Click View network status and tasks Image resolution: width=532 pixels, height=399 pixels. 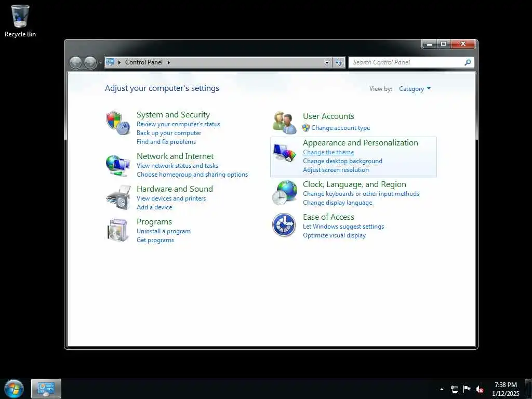(178, 166)
